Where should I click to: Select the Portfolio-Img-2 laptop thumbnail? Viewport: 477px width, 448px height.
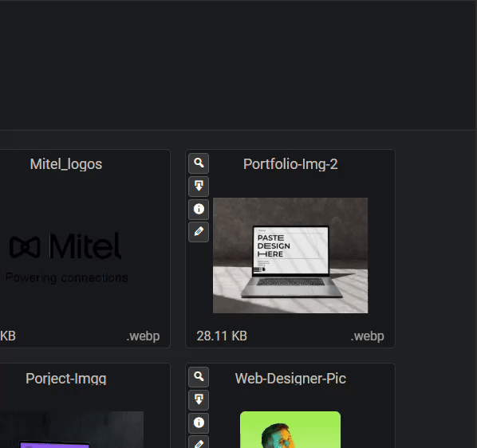pos(290,255)
